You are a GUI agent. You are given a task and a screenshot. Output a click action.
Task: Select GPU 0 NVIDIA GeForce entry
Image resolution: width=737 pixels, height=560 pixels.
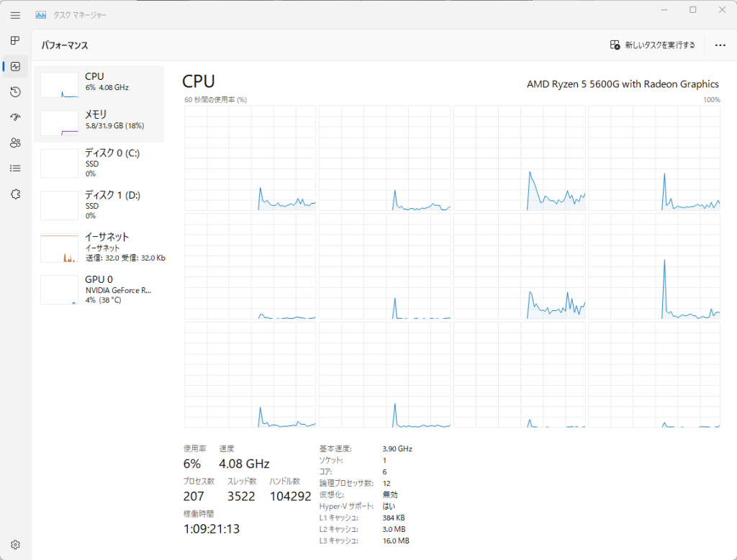[x=101, y=289]
